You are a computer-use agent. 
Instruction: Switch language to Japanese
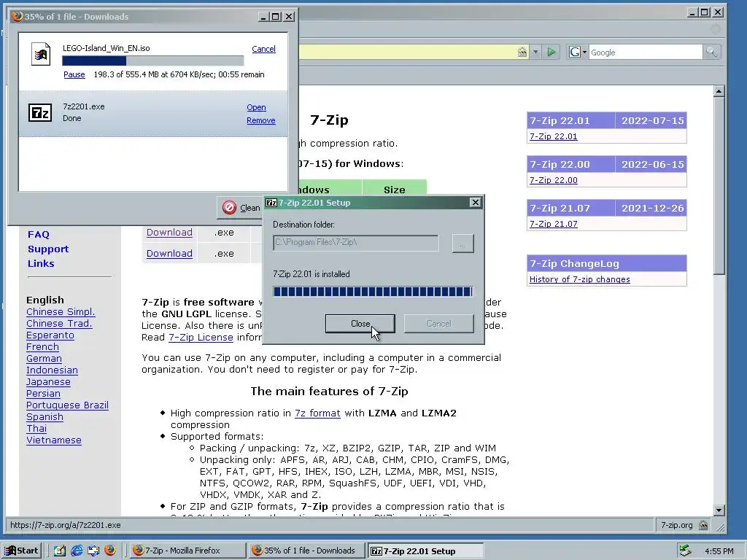click(49, 382)
